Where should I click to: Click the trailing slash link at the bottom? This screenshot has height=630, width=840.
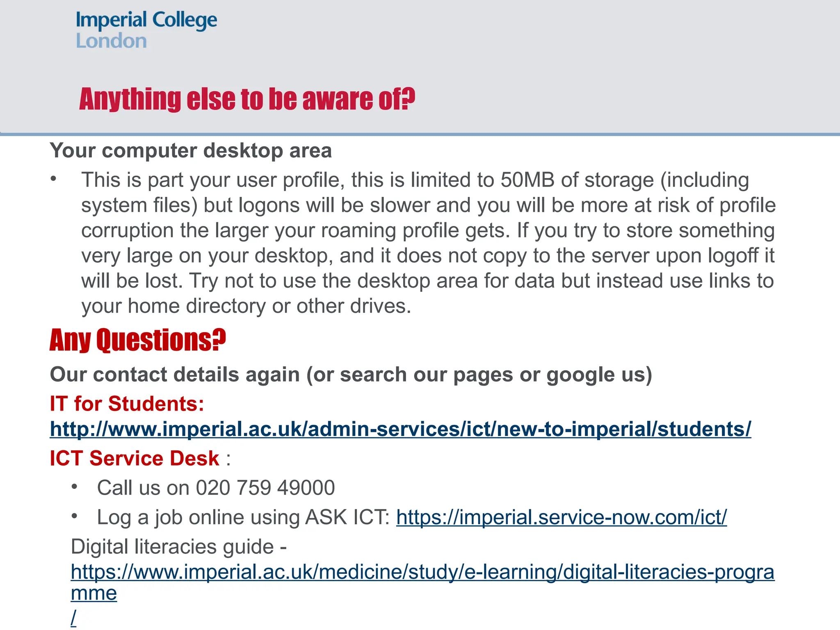(x=73, y=618)
